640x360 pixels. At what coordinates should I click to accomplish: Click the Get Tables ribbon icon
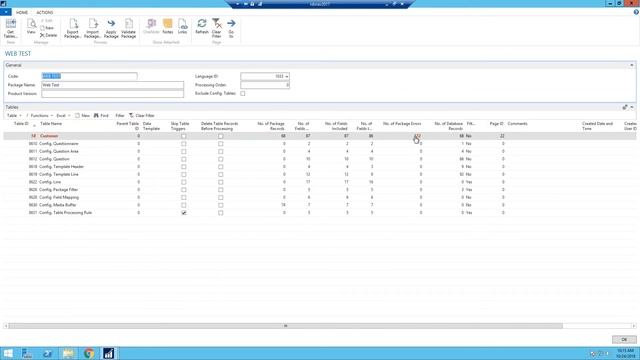click(11, 28)
